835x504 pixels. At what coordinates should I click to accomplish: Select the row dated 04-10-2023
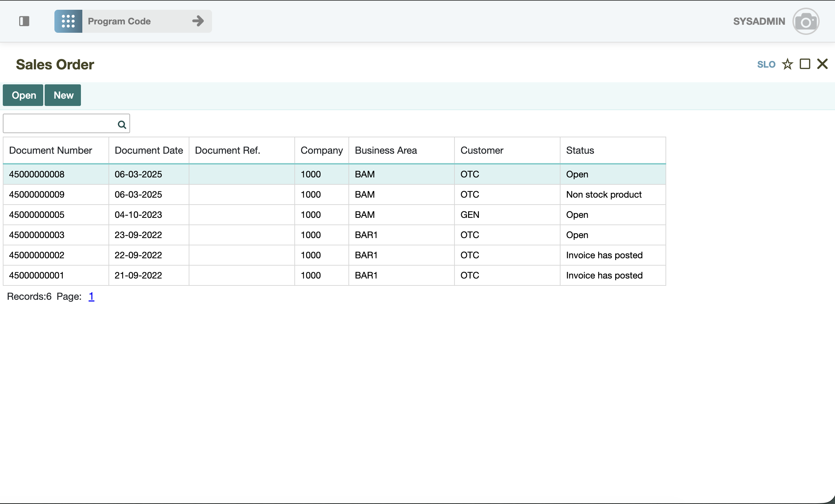tap(138, 215)
